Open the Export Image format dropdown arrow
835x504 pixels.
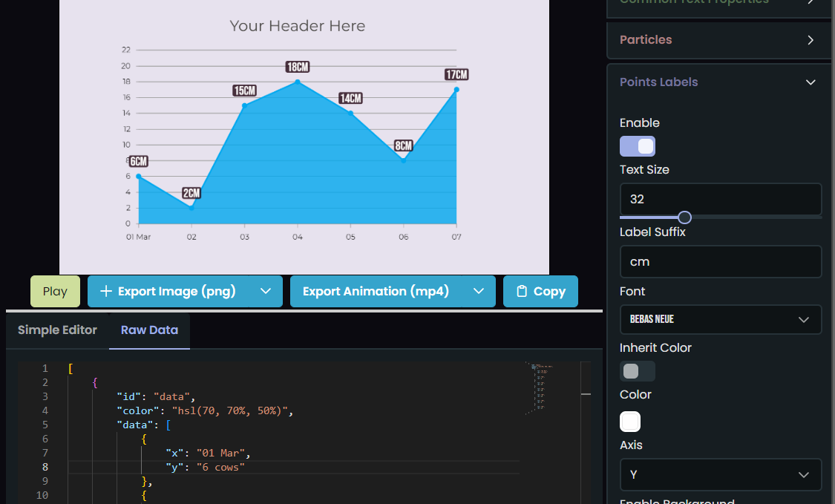point(266,291)
